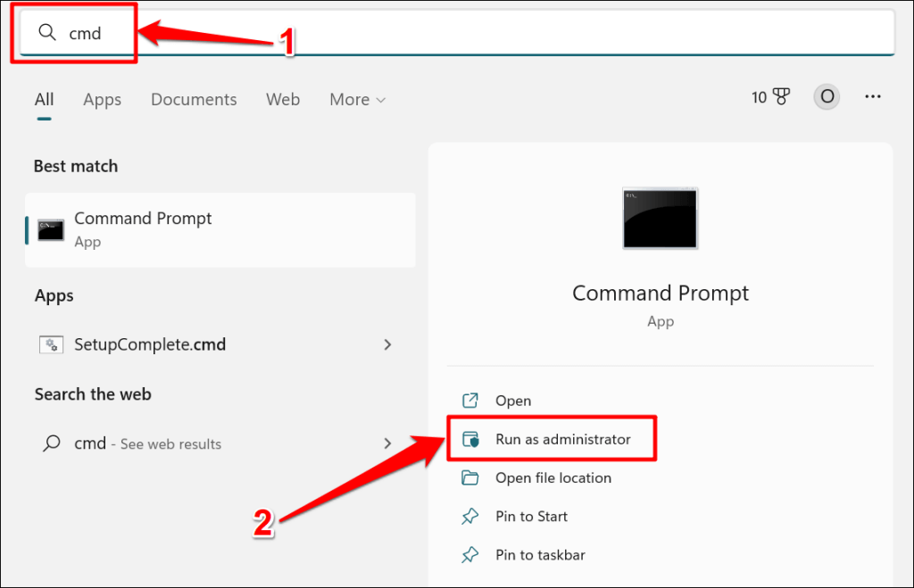Click the search magnifier icon
This screenshot has width=914, height=588.
[47, 34]
